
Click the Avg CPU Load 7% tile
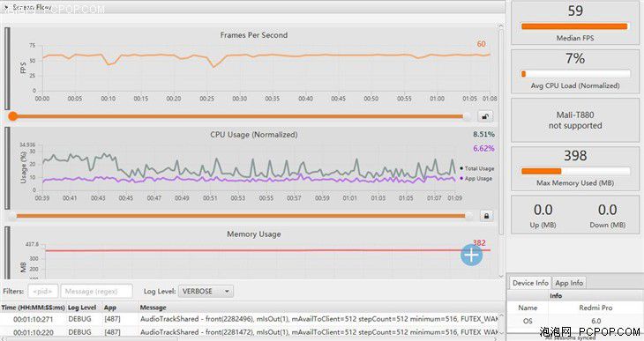[x=575, y=71]
